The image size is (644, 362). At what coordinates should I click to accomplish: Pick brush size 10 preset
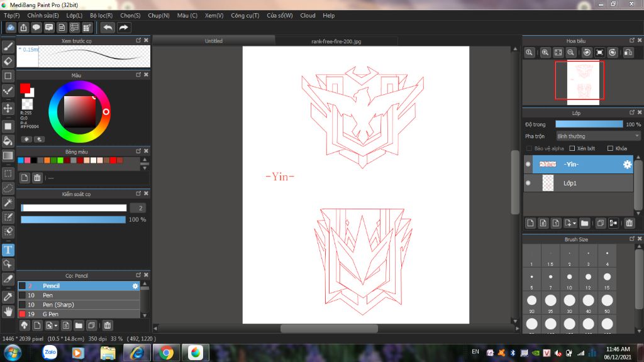pyautogui.click(x=569, y=280)
